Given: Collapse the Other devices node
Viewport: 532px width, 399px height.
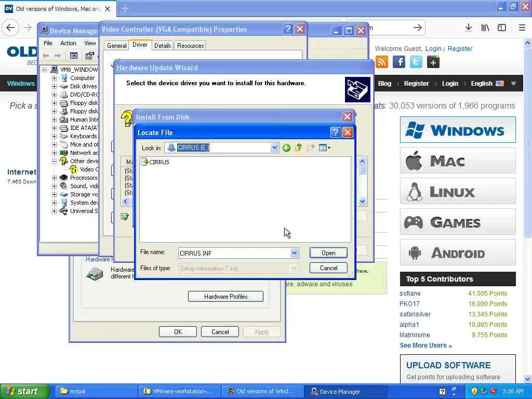Looking at the screenshot, I should click(x=54, y=161).
